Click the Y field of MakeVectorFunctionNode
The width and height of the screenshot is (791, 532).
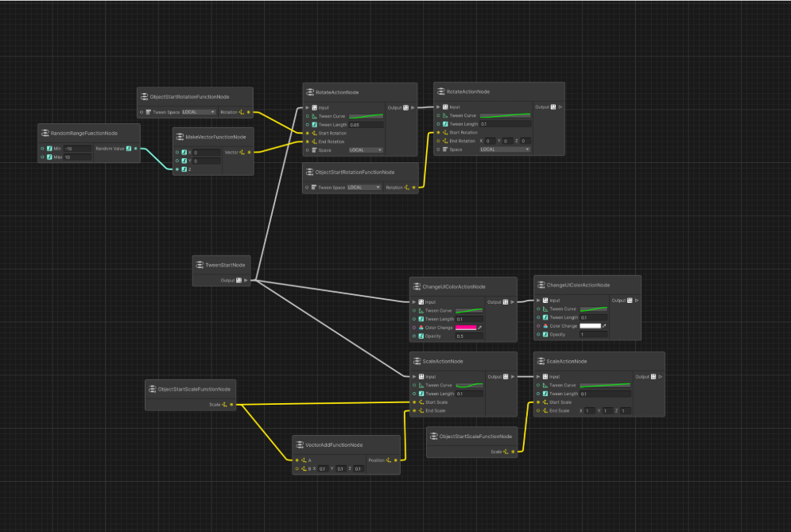pos(207,161)
